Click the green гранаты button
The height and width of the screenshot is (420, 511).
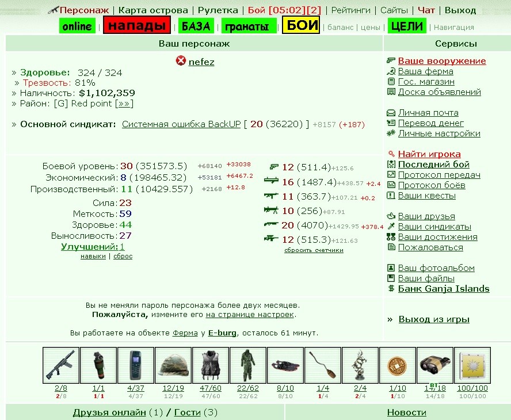(x=249, y=26)
